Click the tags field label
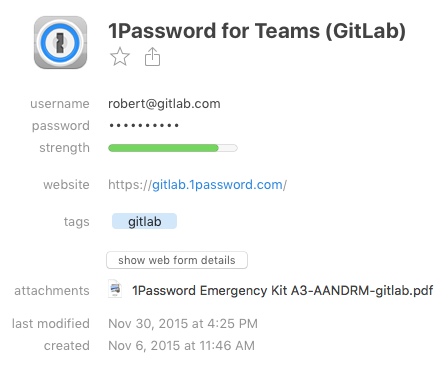 point(77,222)
